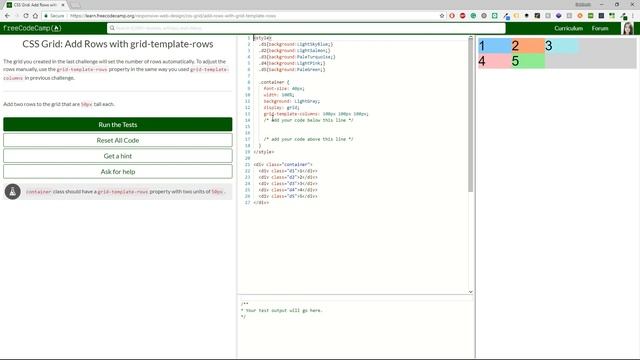Image resolution: width=640 pixels, height=360 pixels.
Task: Click the '.container {' code line
Action: pyautogui.click(x=274, y=82)
